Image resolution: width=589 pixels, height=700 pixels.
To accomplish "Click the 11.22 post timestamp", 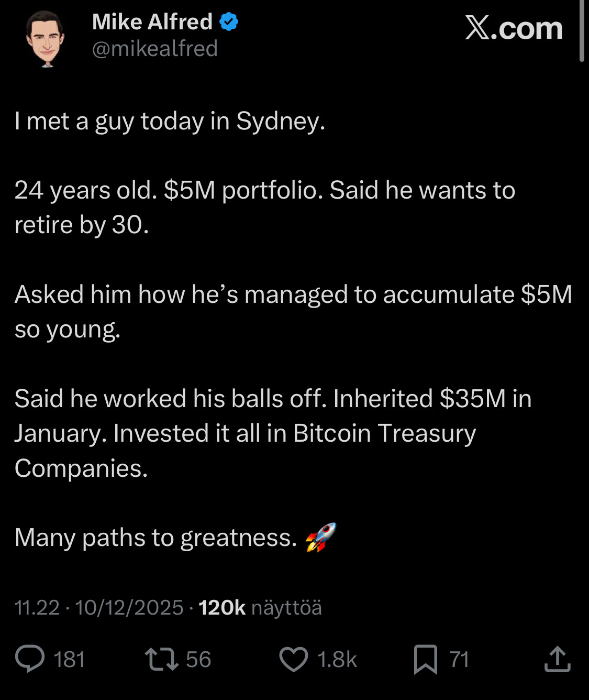I will 37,608.
